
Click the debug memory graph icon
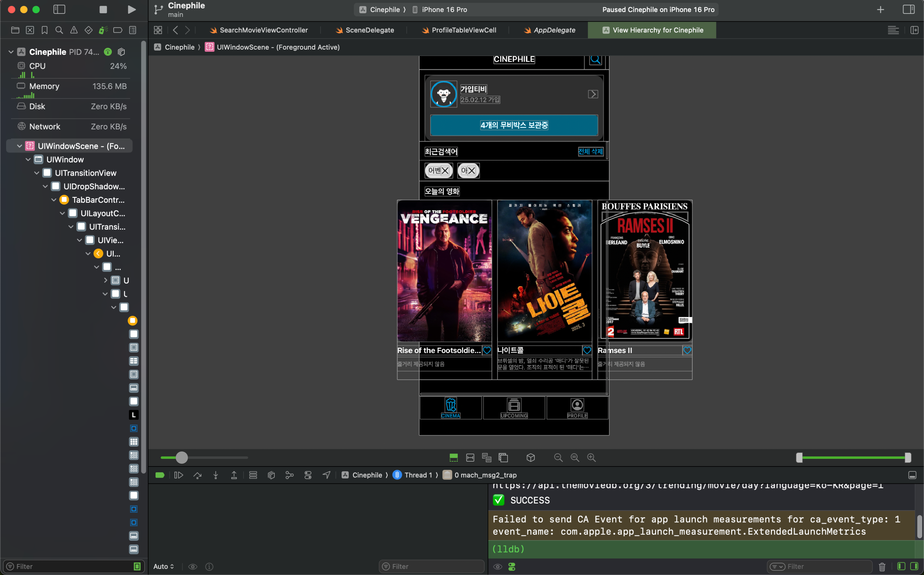coord(289,475)
